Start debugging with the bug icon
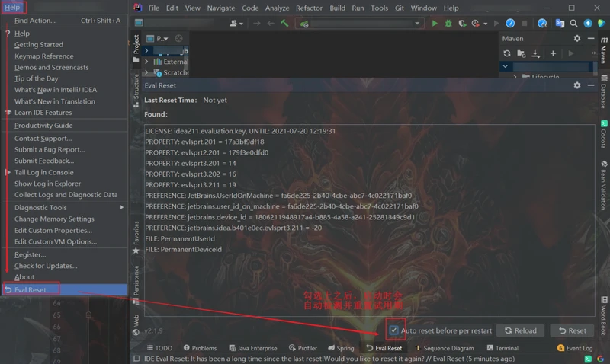Screen dimensions: 610x364 (448, 24)
